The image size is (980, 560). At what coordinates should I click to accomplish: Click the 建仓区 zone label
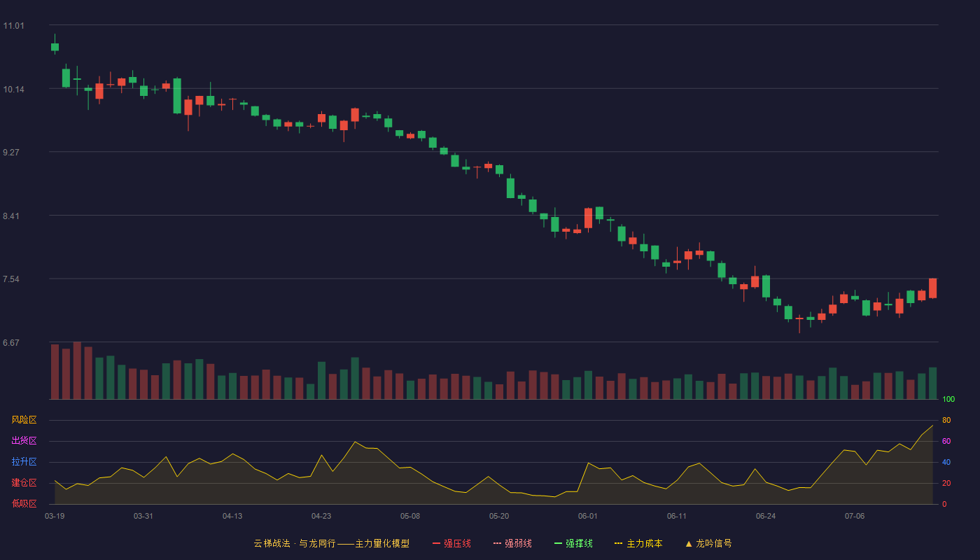pos(24,483)
